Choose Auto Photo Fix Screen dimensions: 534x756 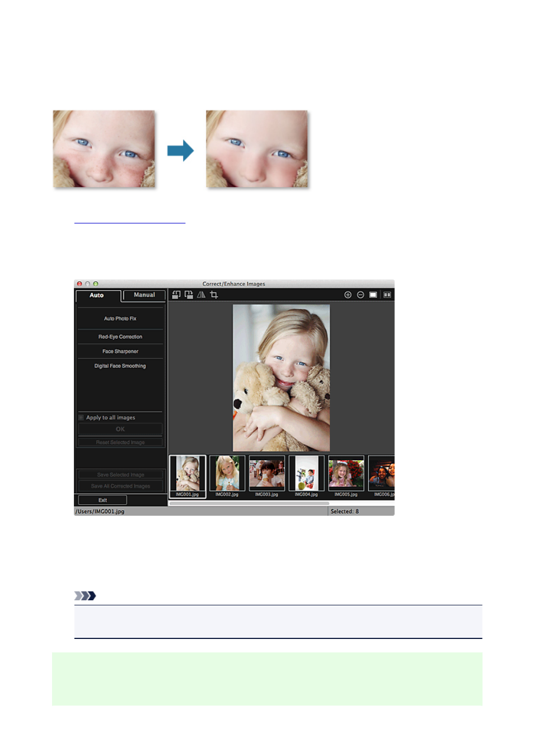click(x=120, y=319)
